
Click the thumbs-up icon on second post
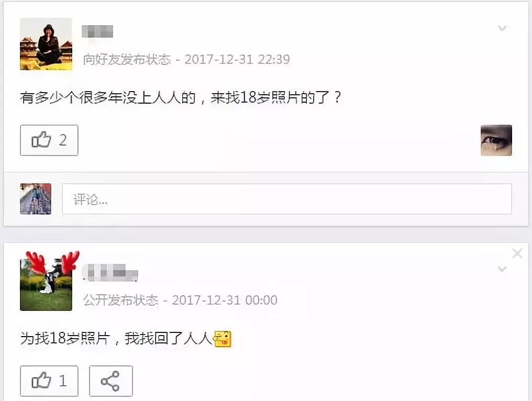pos(41,380)
